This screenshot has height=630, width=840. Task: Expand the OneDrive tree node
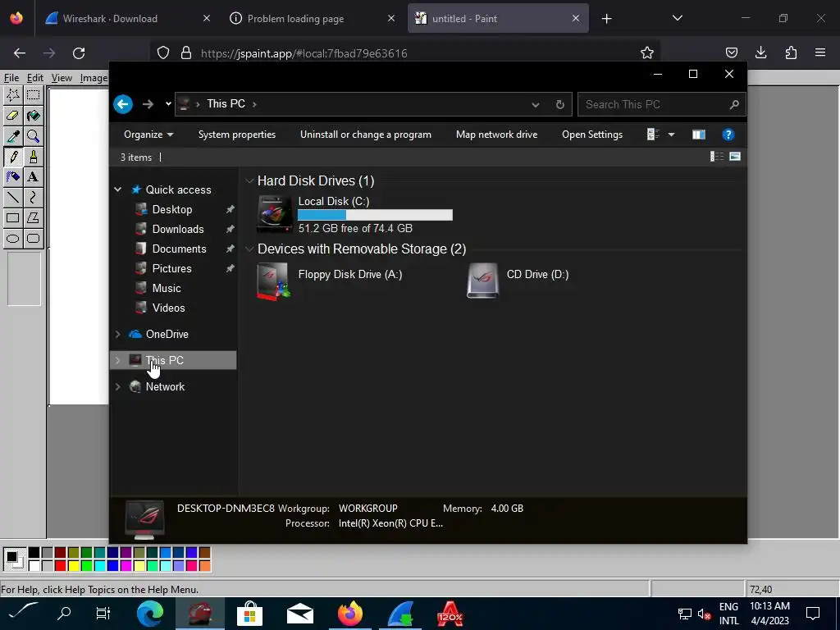118,335
